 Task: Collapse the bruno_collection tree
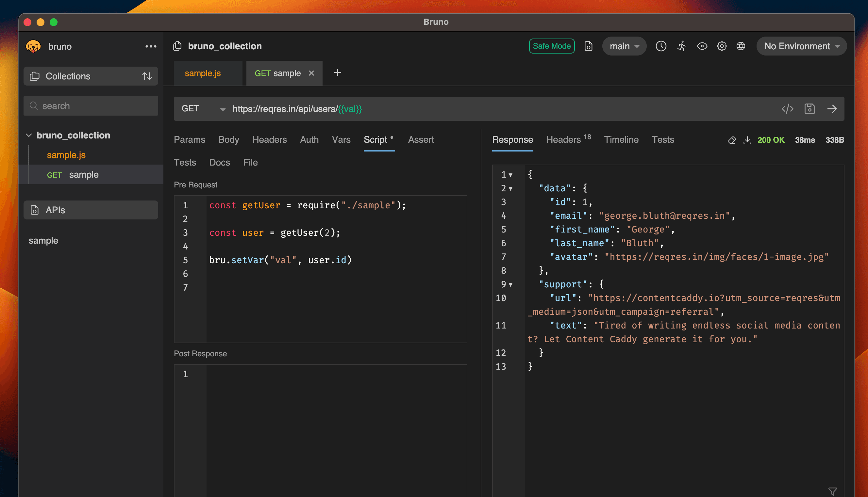tap(29, 135)
